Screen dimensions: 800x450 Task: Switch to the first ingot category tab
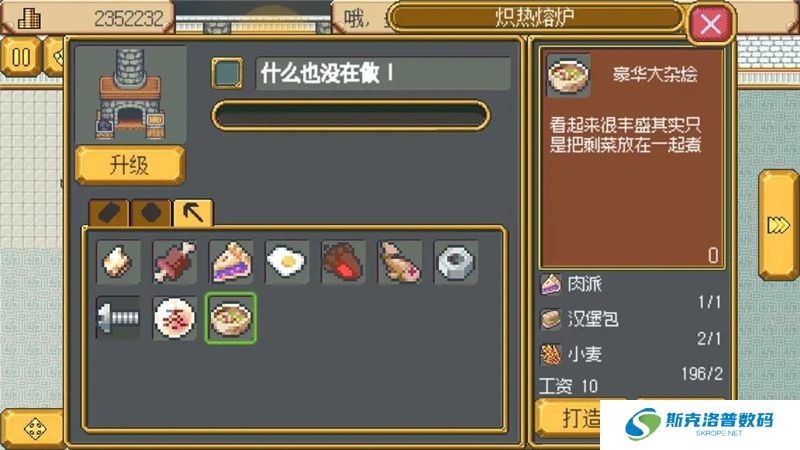[109, 213]
